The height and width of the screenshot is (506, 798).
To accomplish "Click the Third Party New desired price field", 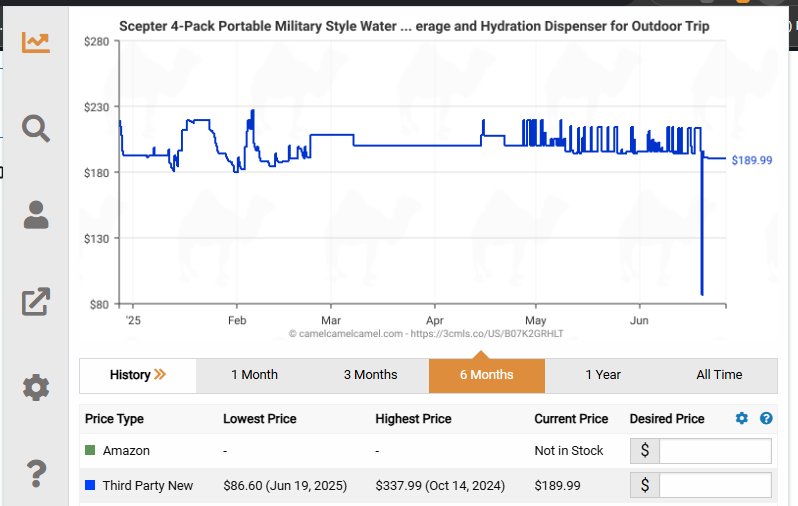I will (715, 486).
